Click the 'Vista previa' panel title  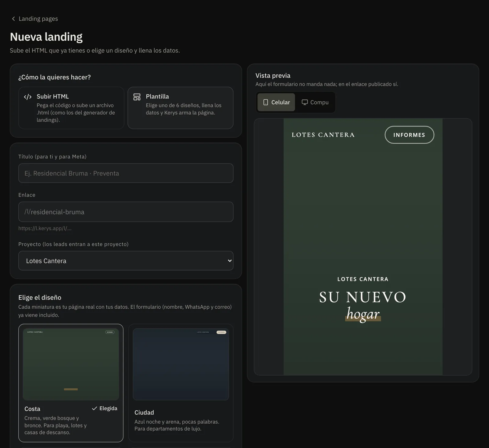pos(273,75)
